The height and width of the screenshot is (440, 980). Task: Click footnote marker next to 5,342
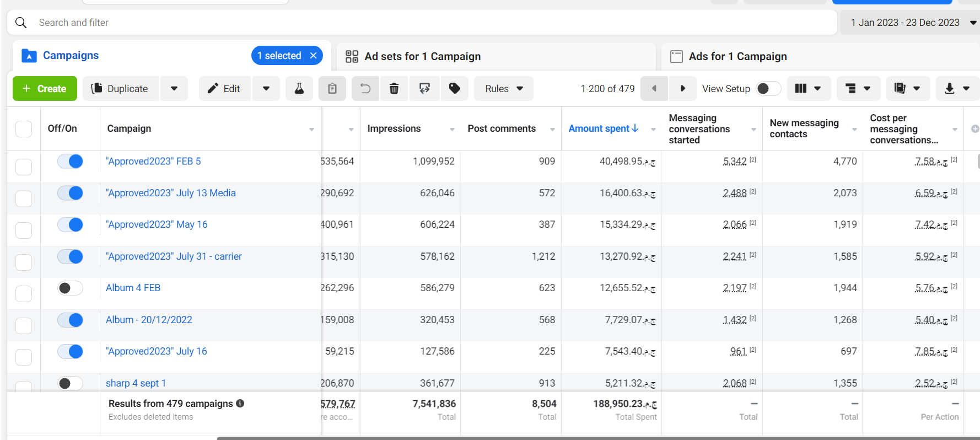pyautogui.click(x=753, y=160)
